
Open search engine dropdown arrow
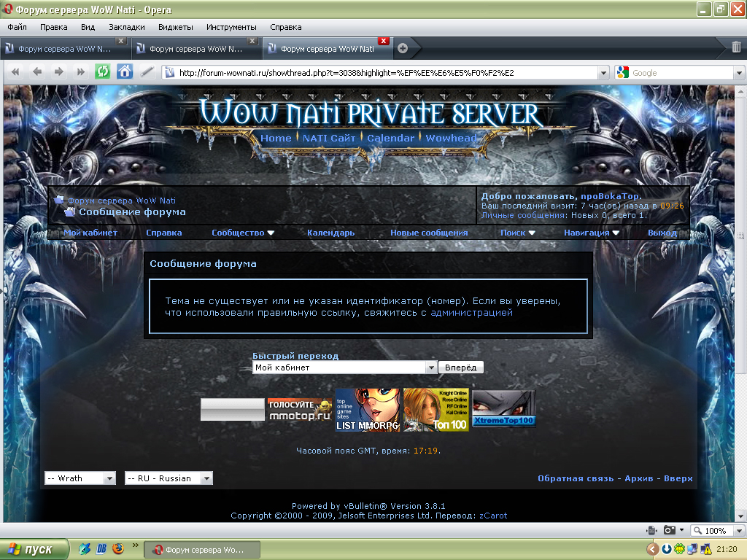coord(739,73)
